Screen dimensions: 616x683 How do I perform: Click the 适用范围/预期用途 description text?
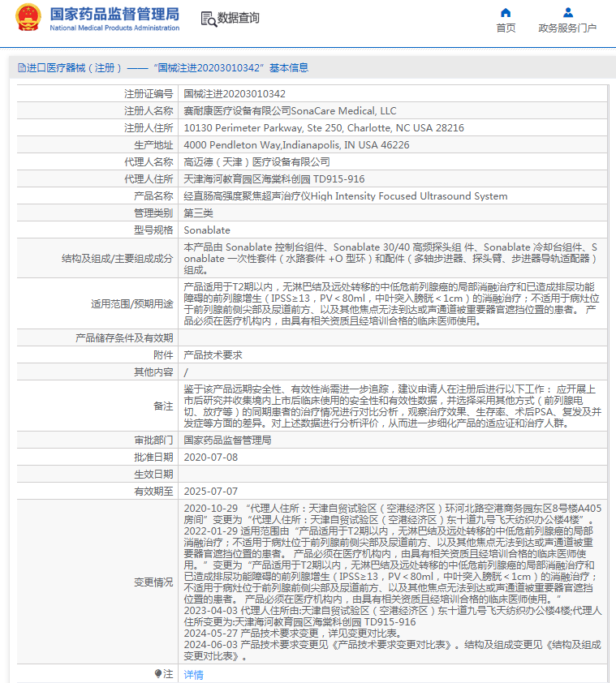[391, 303]
